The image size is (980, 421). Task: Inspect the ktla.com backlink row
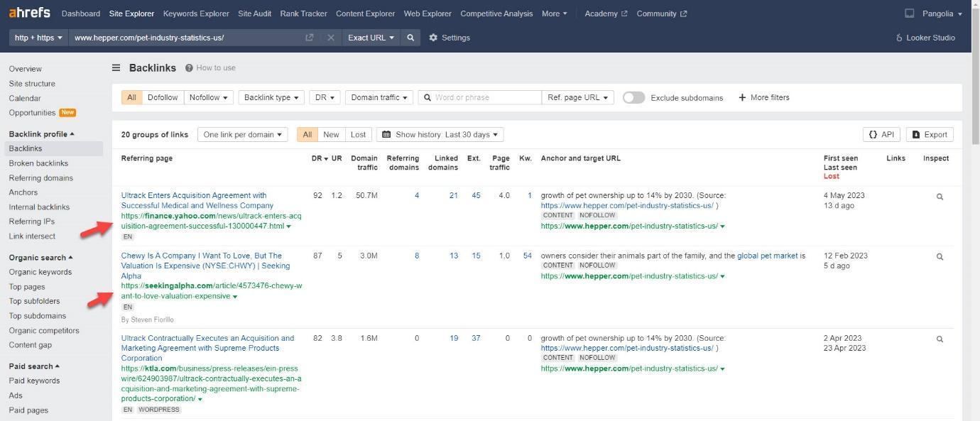point(940,339)
